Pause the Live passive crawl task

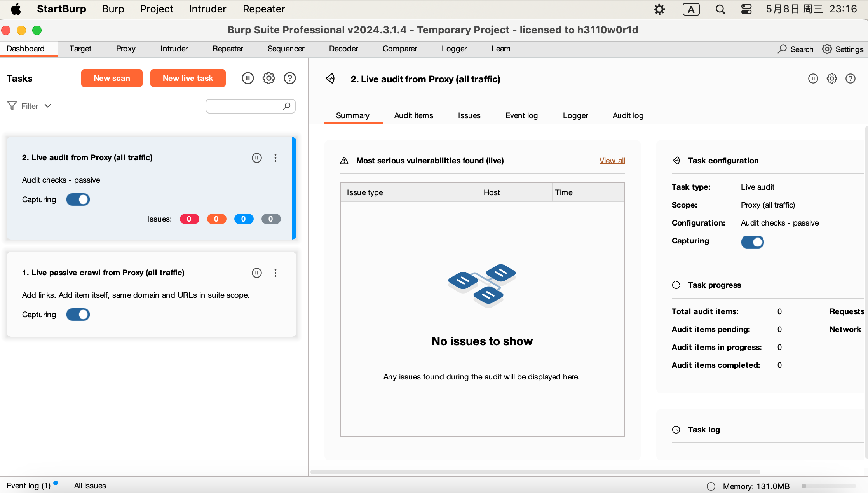[x=256, y=273]
